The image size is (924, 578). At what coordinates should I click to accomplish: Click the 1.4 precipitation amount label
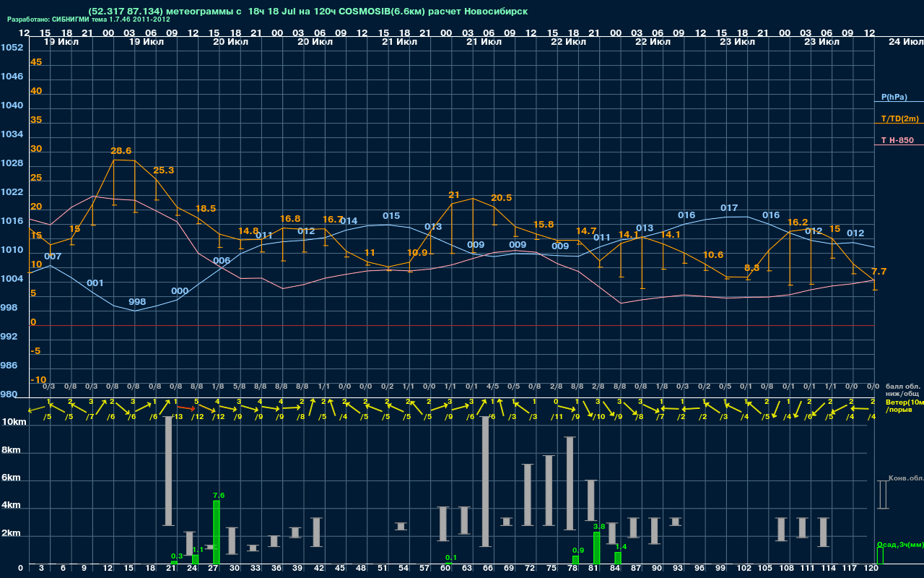click(621, 547)
